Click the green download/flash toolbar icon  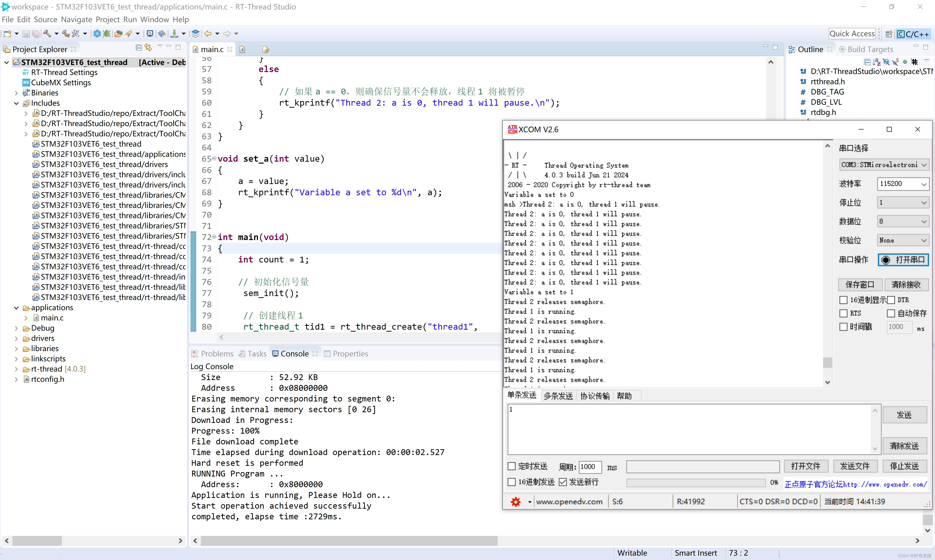[x=174, y=34]
